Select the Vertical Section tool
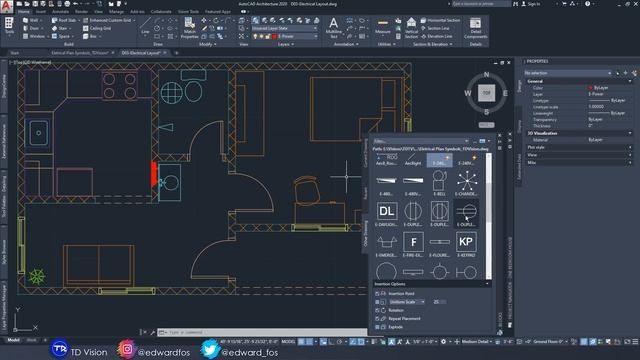The width and height of the screenshot is (640, 360). (x=411, y=28)
